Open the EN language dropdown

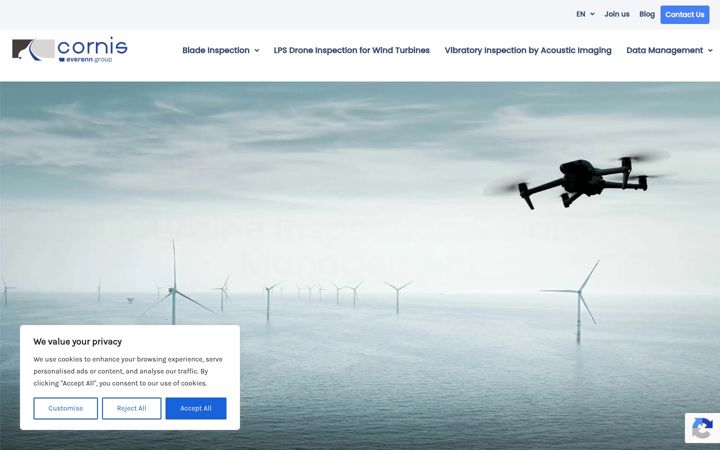585,14
